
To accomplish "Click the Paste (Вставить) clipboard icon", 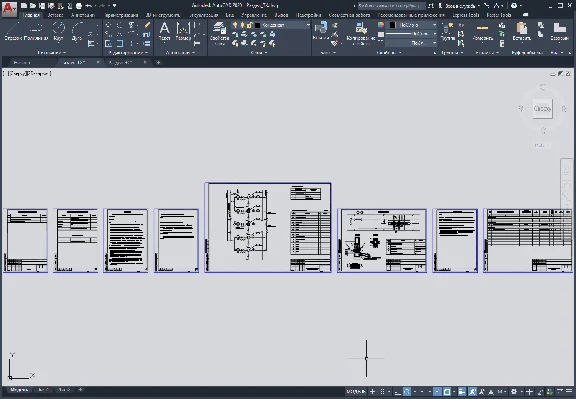I will 522,31.
